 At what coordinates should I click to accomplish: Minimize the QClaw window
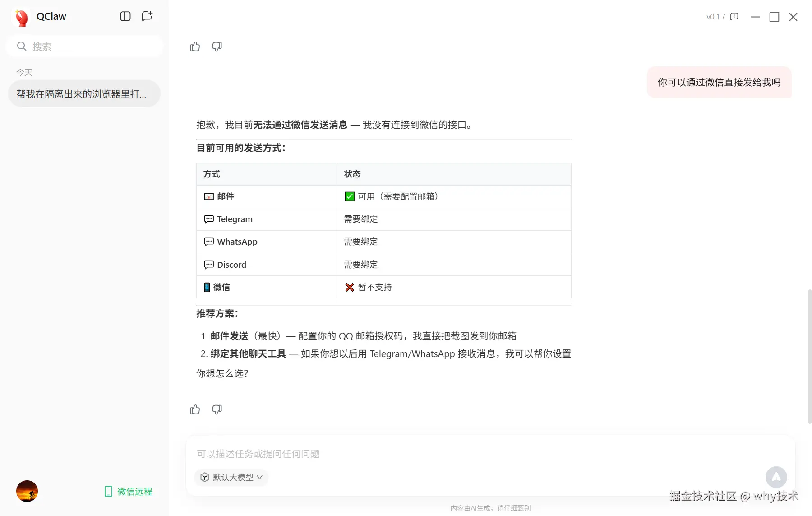(755, 17)
